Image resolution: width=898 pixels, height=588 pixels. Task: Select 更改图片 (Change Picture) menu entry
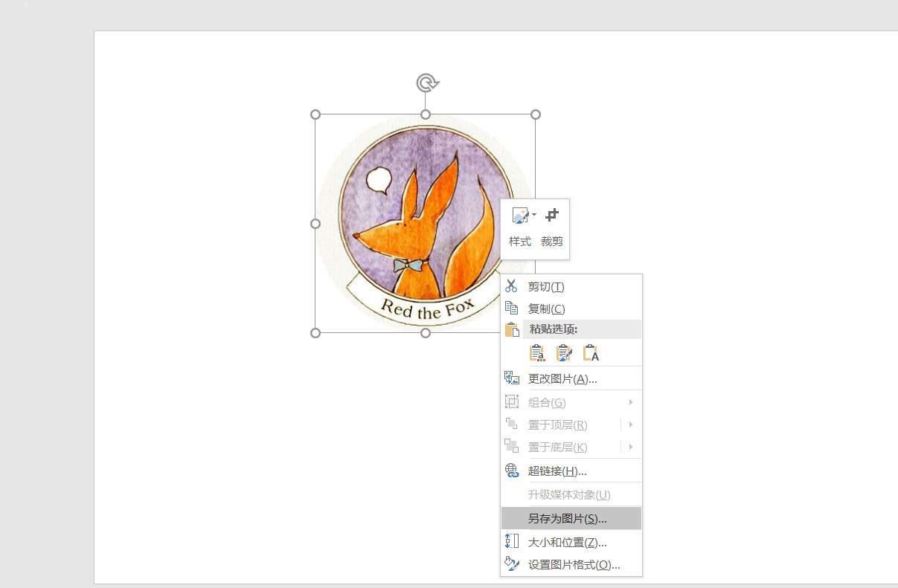point(562,379)
